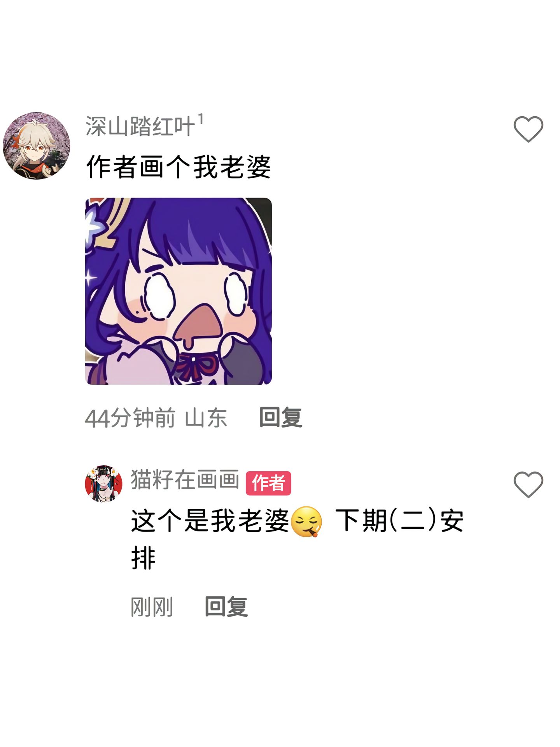Like the comment by 深山踏红叶
Viewport: 560px width, 747px height.
(528, 129)
